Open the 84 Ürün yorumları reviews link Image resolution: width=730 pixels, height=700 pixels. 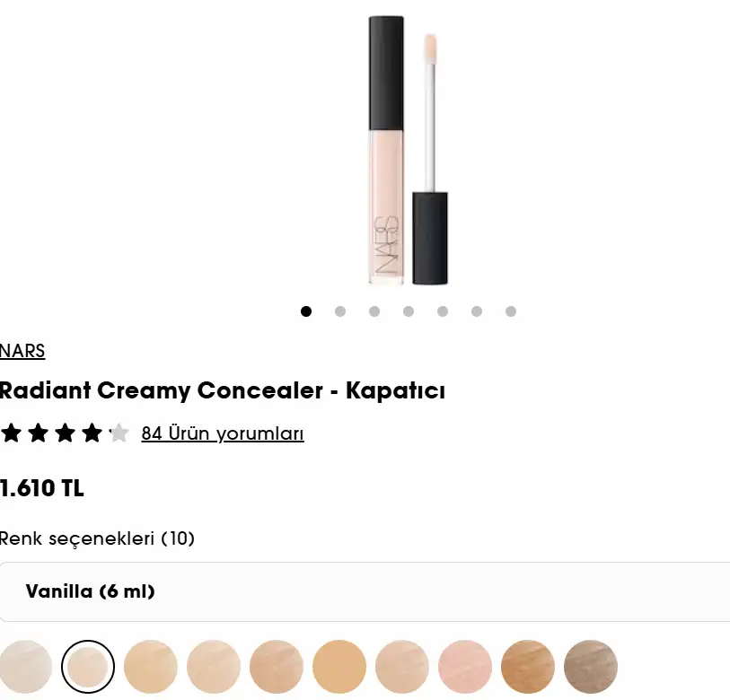pyautogui.click(x=223, y=433)
